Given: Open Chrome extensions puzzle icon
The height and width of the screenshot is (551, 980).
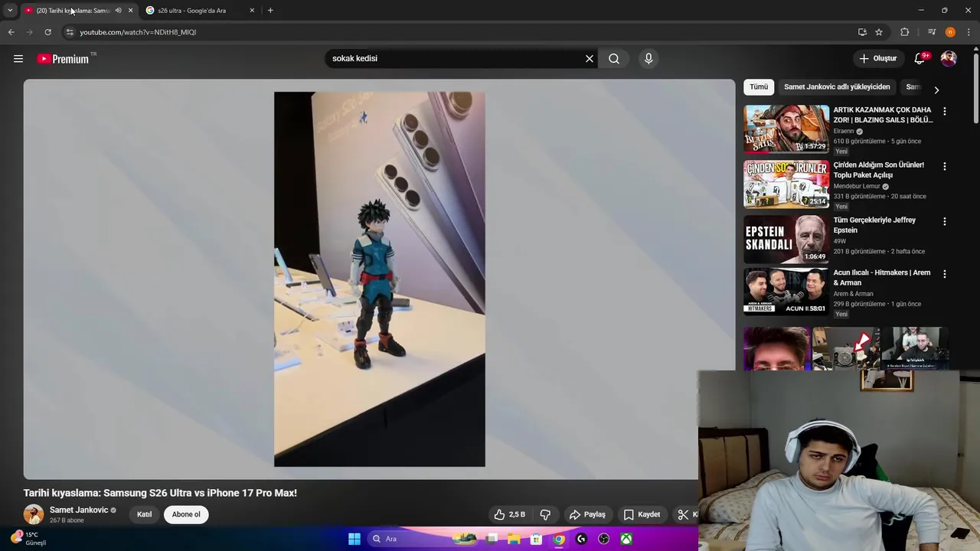Looking at the screenshot, I should tap(905, 32).
